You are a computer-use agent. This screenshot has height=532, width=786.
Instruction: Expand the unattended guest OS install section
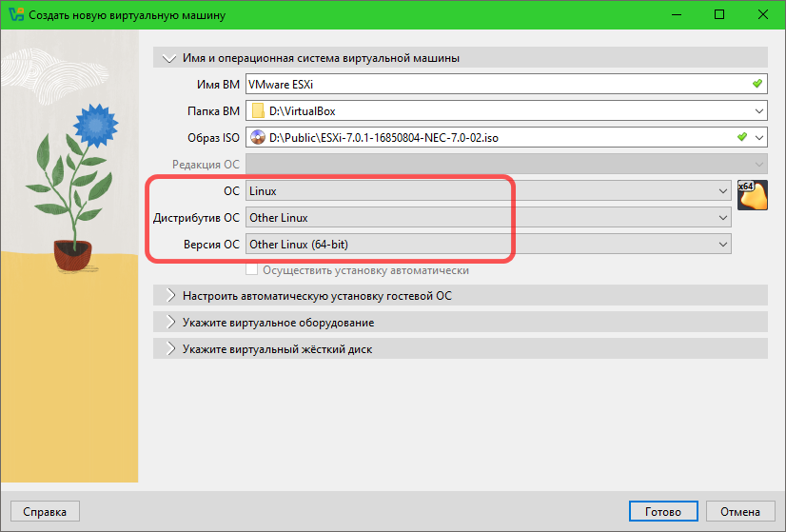point(169,296)
